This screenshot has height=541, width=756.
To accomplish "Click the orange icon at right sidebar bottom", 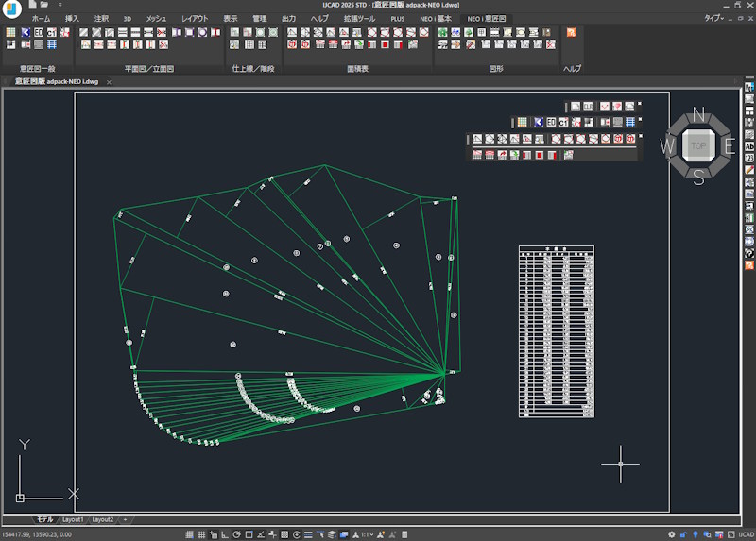I will (749, 265).
